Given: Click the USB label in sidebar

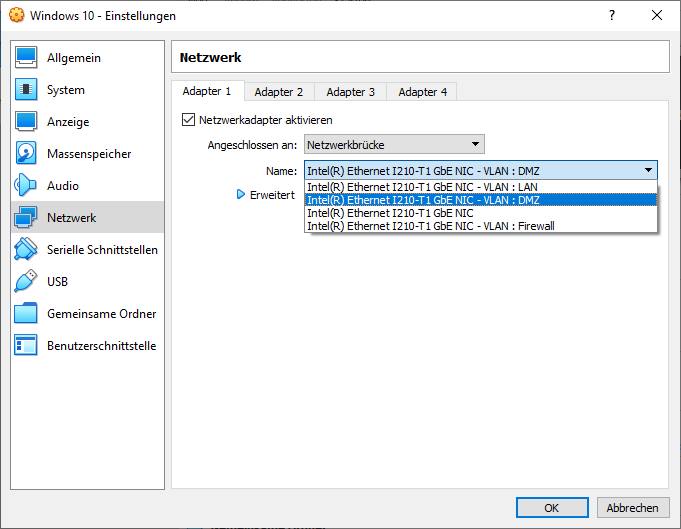Looking at the screenshot, I should 57,281.
